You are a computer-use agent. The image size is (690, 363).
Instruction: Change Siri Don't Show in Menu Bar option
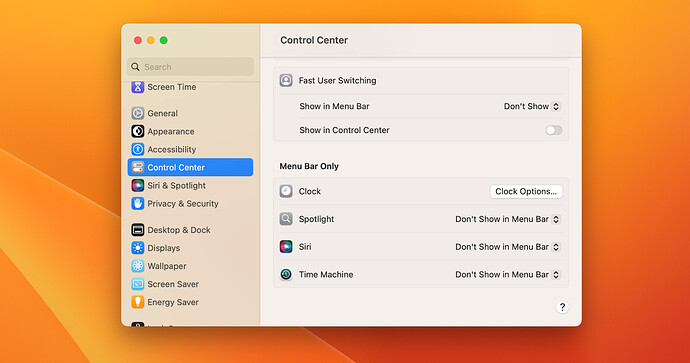click(x=507, y=247)
